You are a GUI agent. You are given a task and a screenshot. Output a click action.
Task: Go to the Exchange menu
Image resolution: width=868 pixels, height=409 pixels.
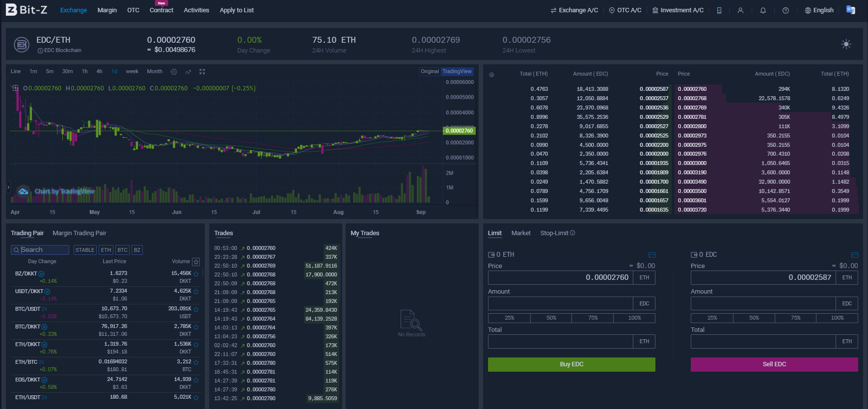pos(74,10)
